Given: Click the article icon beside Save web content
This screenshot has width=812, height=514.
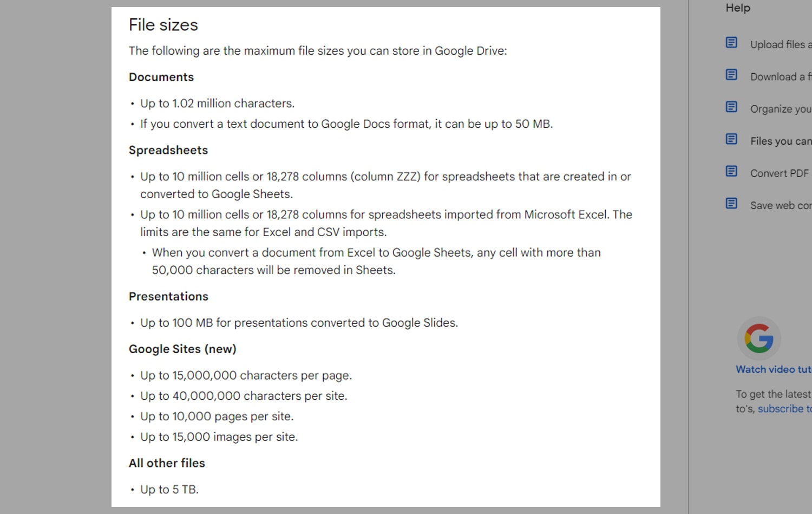Looking at the screenshot, I should [732, 203].
